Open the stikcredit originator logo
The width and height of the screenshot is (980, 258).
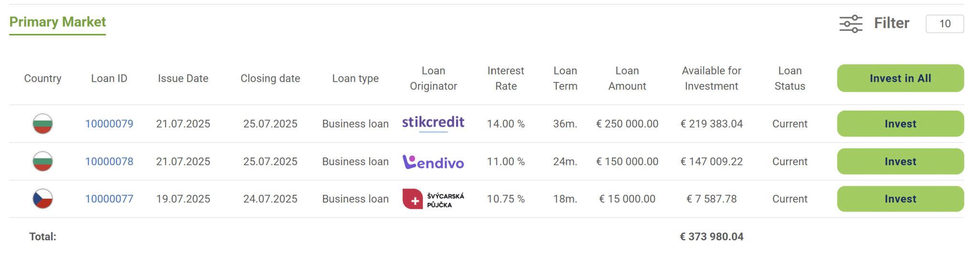tap(433, 123)
